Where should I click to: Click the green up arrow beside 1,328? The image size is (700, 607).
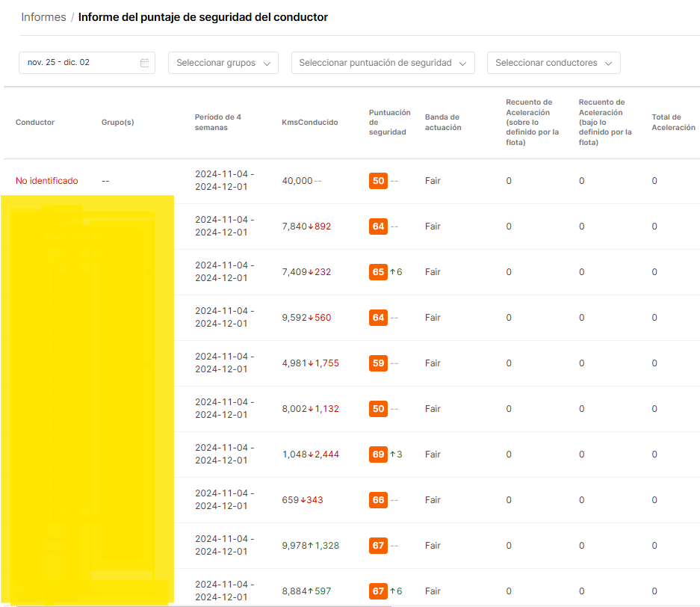coord(311,546)
